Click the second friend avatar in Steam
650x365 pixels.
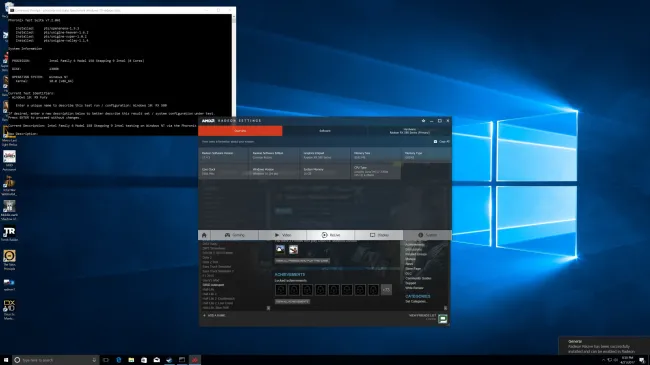coord(293,249)
